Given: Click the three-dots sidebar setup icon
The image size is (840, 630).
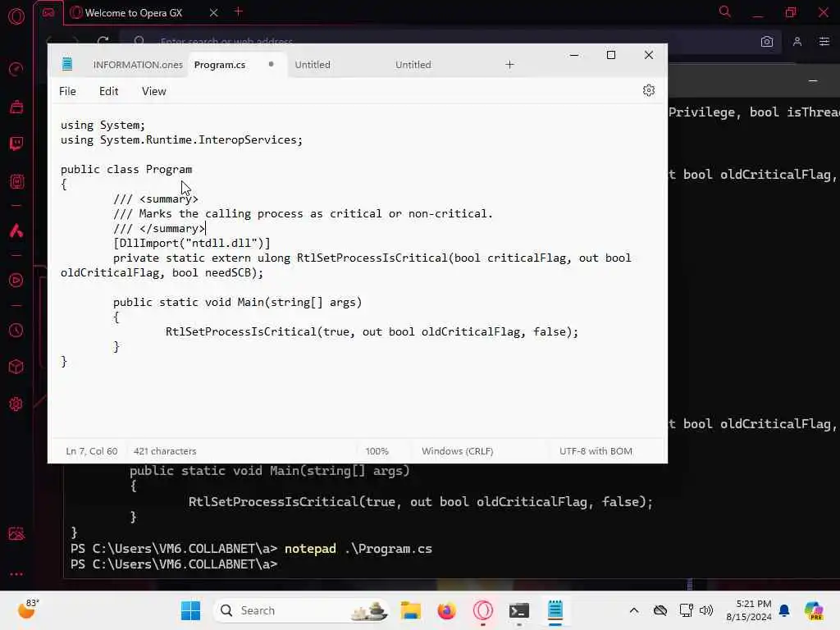Looking at the screenshot, I should 16,573.
